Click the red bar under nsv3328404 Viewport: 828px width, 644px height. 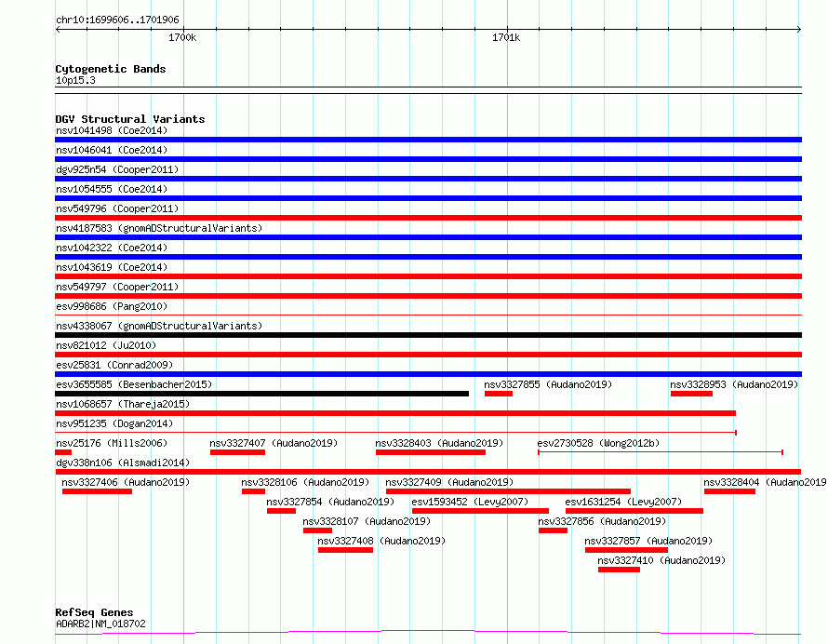coord(729,491)
